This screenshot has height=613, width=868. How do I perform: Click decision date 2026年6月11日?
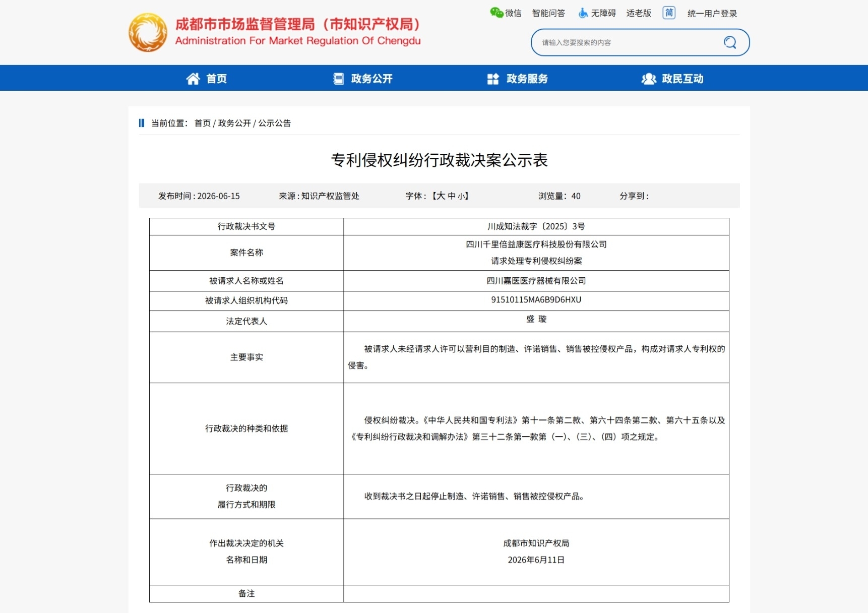(536, 560)
